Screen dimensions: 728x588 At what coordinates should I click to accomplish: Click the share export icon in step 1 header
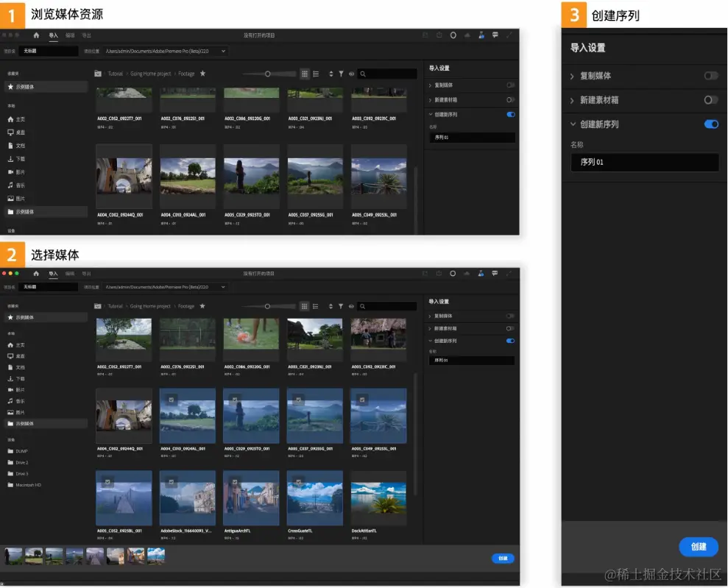coord(439,35)
